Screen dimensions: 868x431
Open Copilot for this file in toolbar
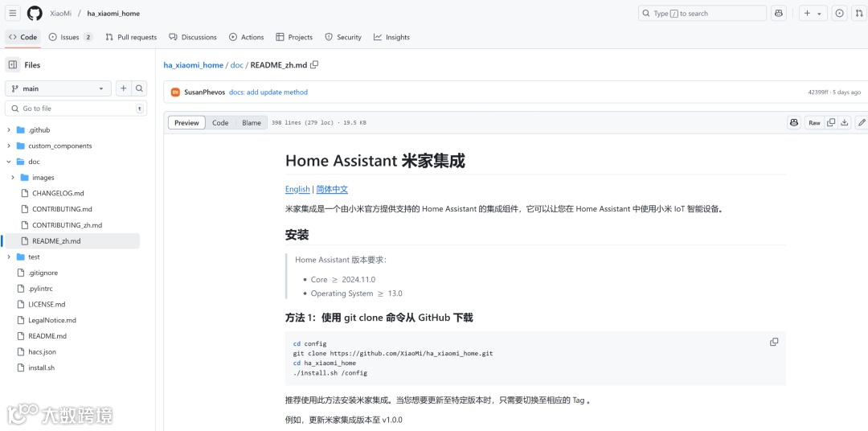[x=794, y=123]
